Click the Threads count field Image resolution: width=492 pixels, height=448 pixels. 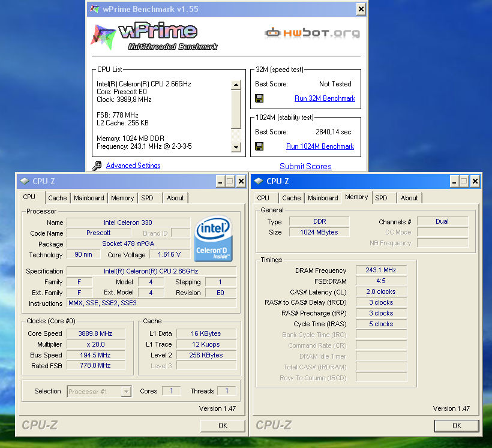[227, 391]
